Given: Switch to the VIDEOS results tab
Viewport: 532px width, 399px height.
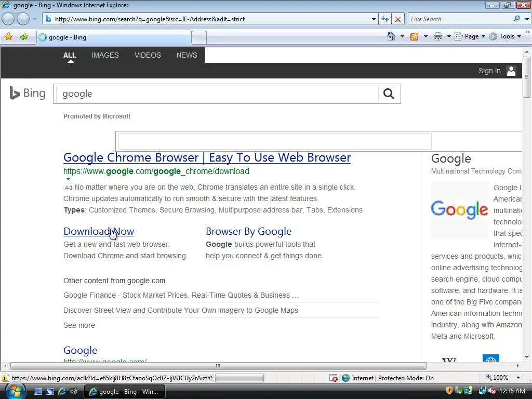Looking at the screenshot, I should click(x=148, y=55).
